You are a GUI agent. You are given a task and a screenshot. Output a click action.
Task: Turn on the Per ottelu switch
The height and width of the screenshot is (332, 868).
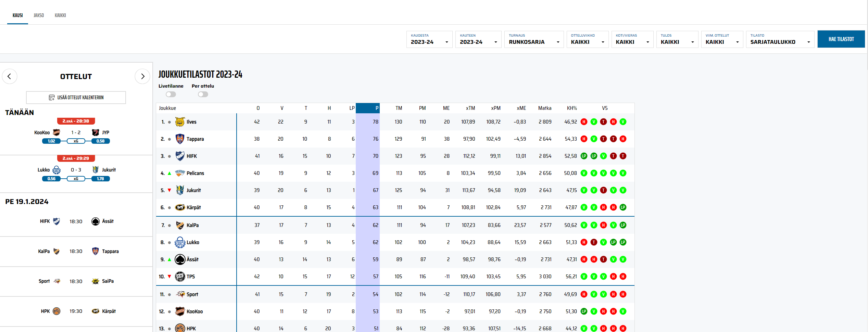203,94
